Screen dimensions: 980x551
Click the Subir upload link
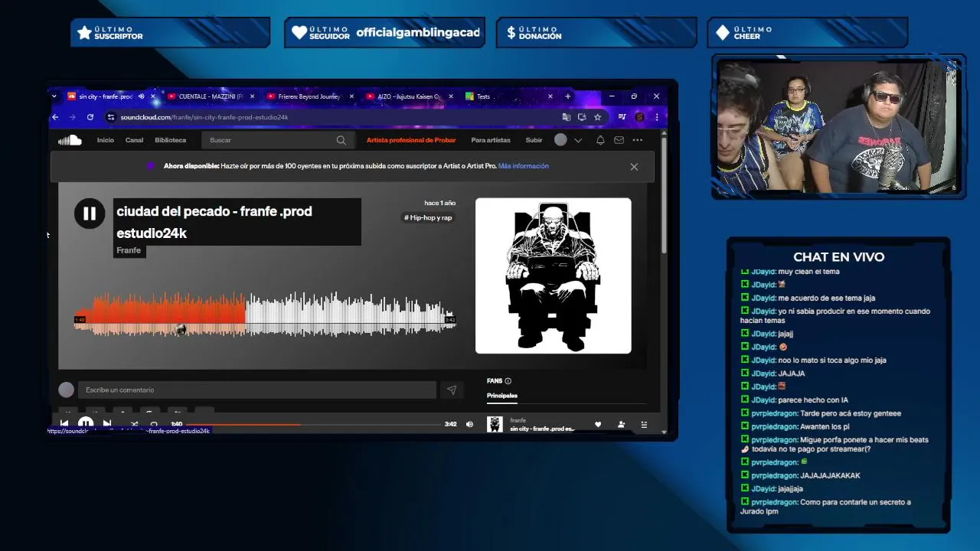(534, 140)
